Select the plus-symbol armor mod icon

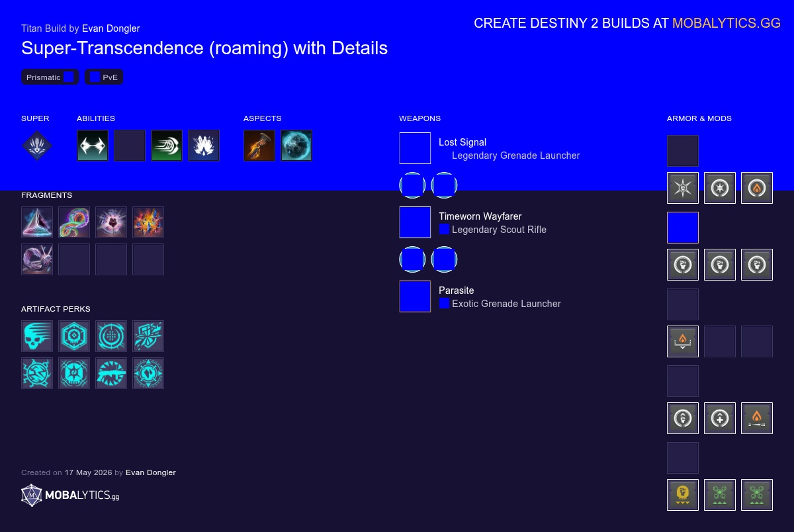720,418
